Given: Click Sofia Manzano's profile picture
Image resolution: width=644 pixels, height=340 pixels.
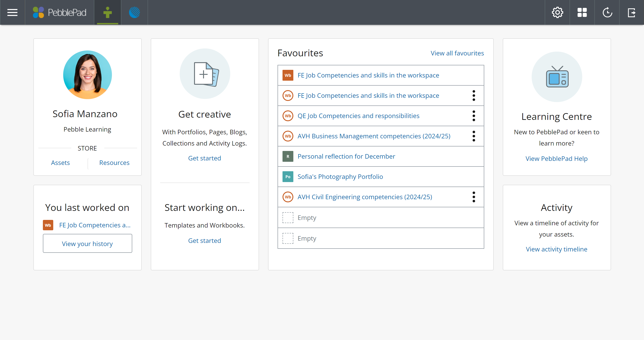Looking at the screenshot, I should (87, 75).
